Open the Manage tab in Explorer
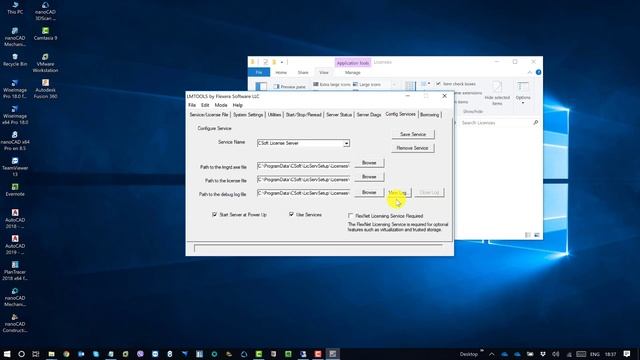The image size is (640, 360). [x=353, y=72]
